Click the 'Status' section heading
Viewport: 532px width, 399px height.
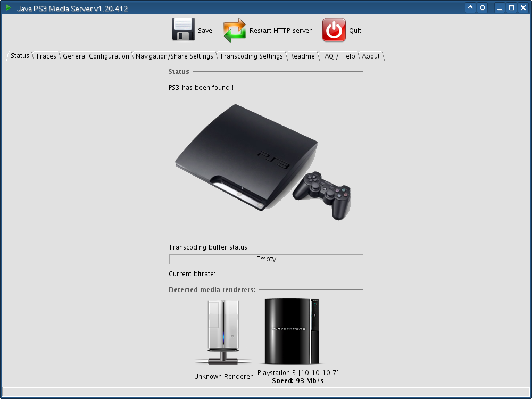click(x=178, y=72)
